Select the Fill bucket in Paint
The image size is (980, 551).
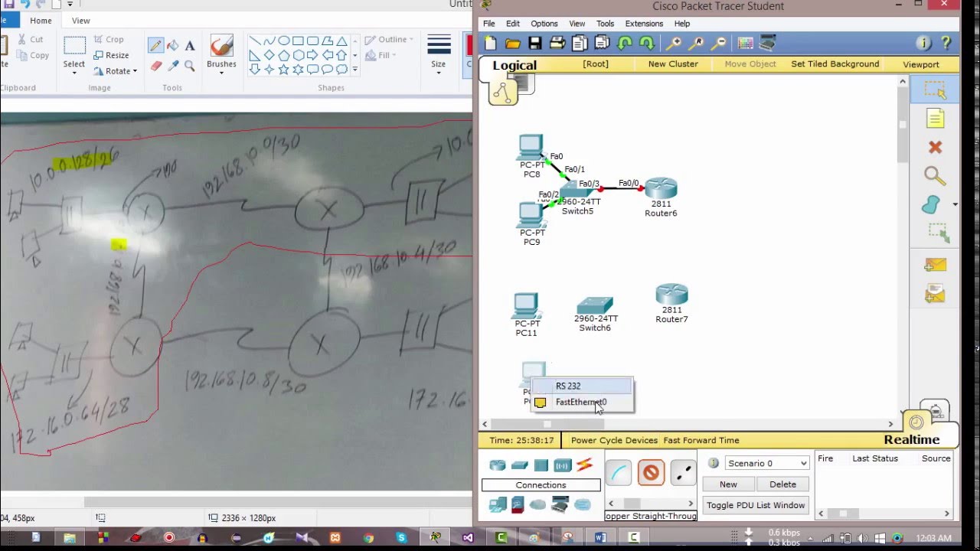(x=173, y=45)
